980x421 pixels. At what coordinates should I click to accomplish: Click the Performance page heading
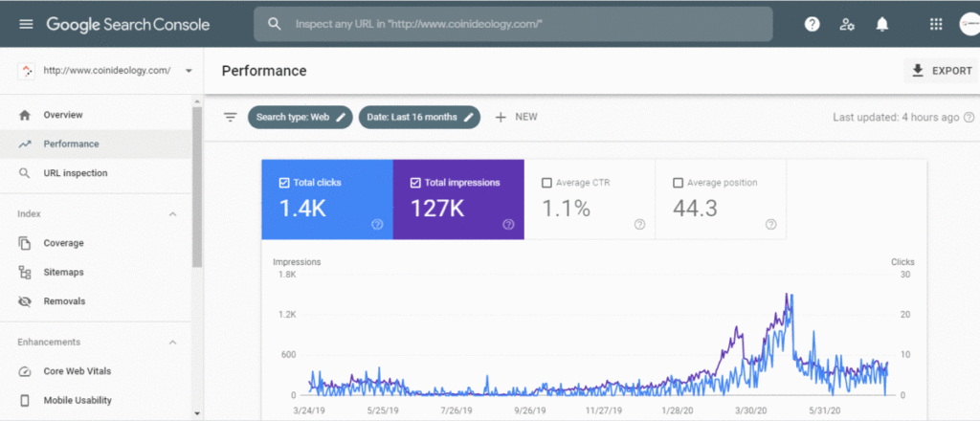tap(264, 71)
